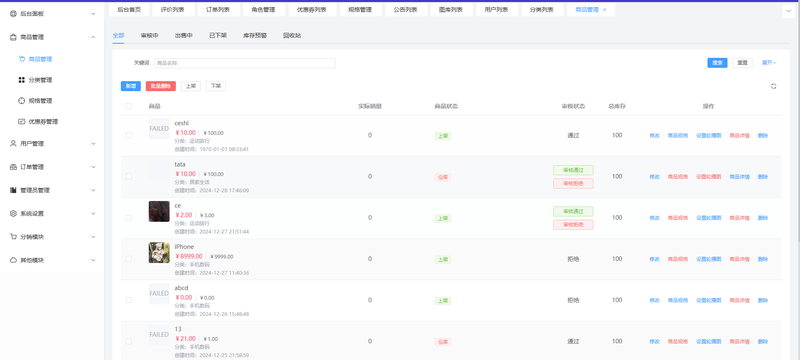Image resolution: width=800 pixels, height=360 pixels.
Task: Open 规格管理 in the sidebar
Action: [40, 101]
